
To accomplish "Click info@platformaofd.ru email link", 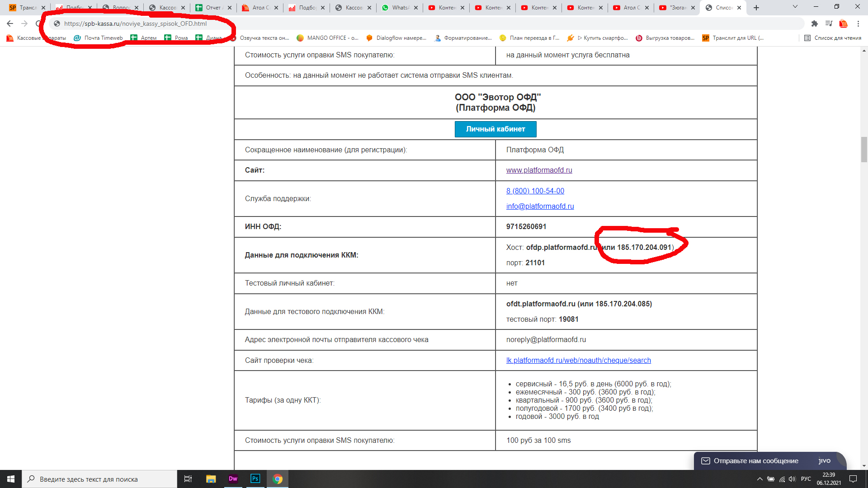I will [x=540, y=206].
